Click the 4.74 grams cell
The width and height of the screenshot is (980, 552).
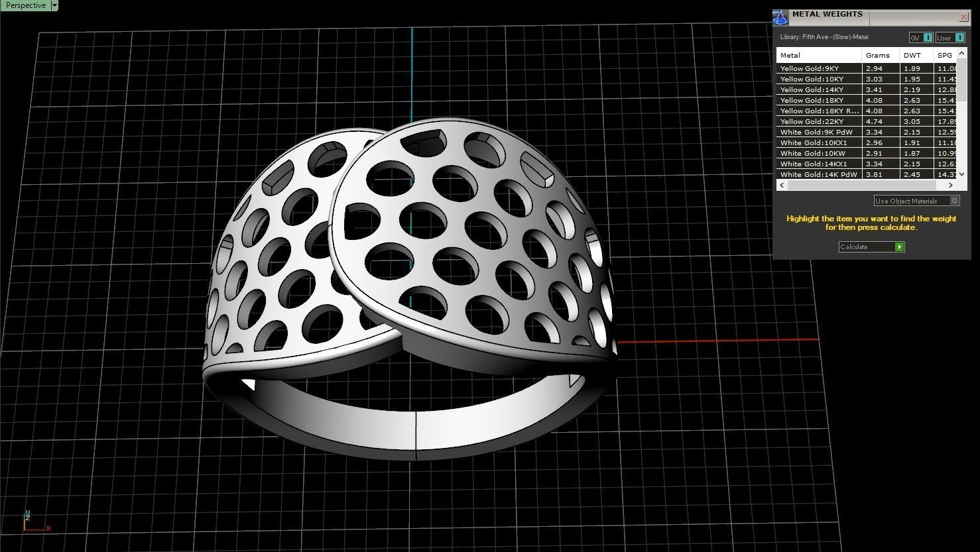tap(881, 121)
